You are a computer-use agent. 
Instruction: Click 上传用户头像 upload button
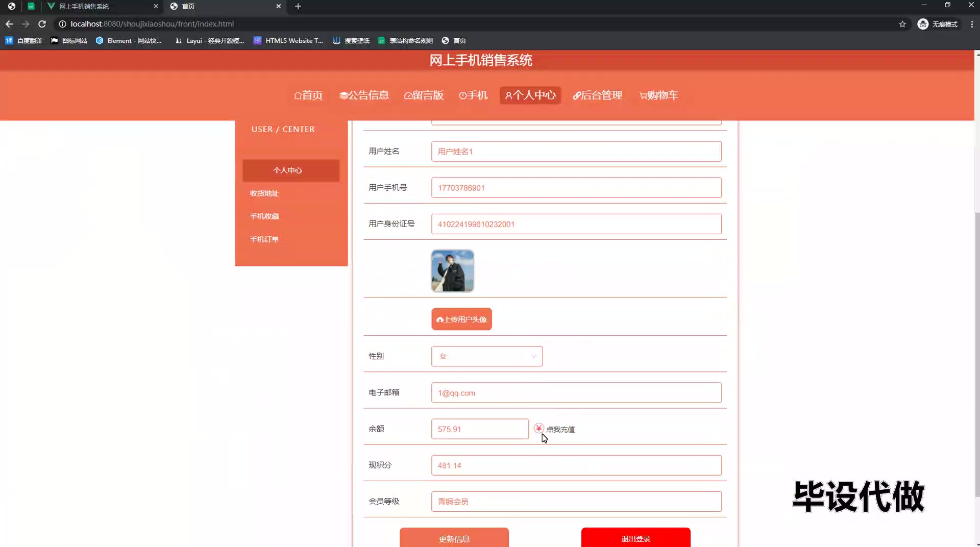[461, 319]
